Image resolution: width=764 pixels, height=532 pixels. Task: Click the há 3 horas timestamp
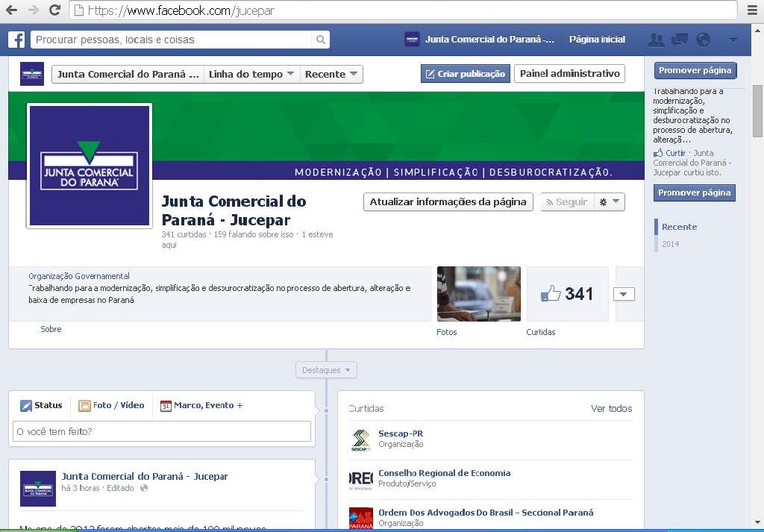pos(81,488)
